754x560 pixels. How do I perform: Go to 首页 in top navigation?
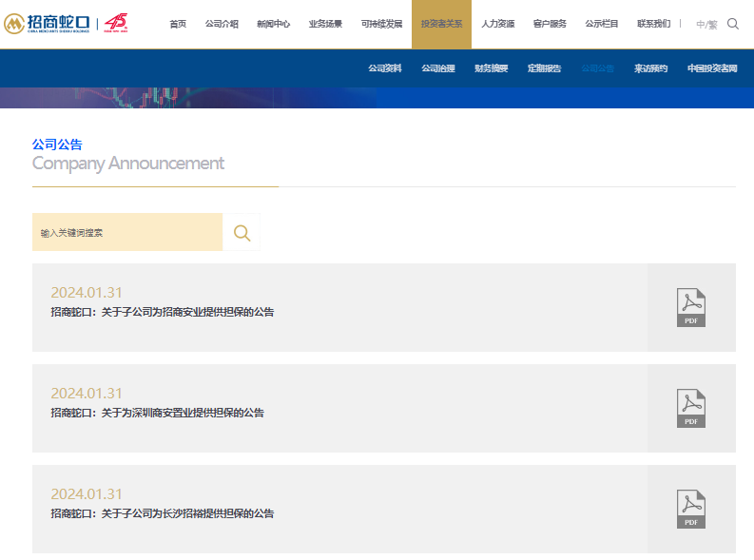click(x=178, y=24)
